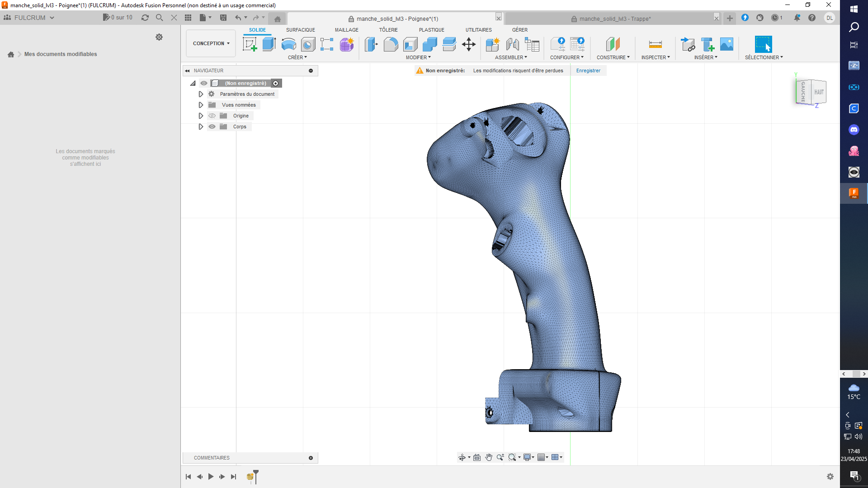This screenshot has height=488, width=868.
Task: Select the Create Sketch tool
Action: click(250, 44)
